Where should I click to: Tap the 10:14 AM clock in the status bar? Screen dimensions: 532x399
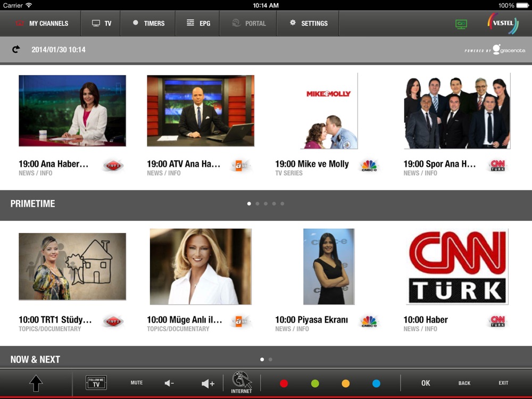click(x=265, y=5)
